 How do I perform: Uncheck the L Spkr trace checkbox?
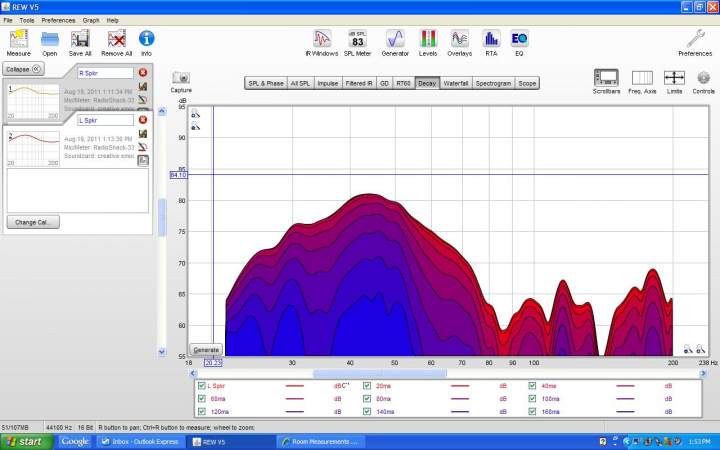tap(202, 386)
